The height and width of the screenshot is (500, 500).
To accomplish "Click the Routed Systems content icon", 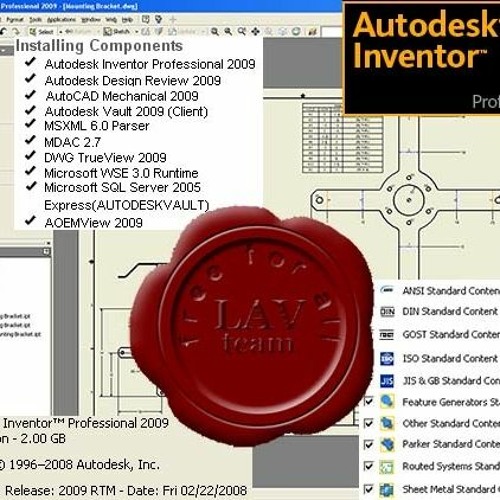I will click(387, 466).
